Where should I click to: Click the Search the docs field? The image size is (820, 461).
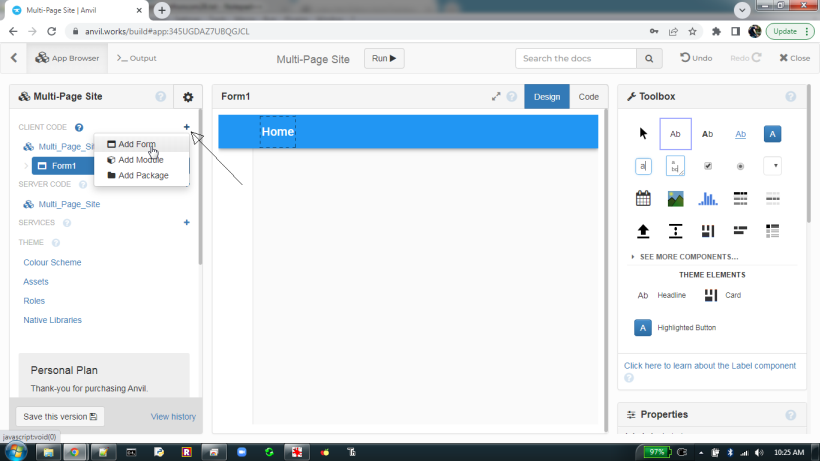tap(578, 58)
